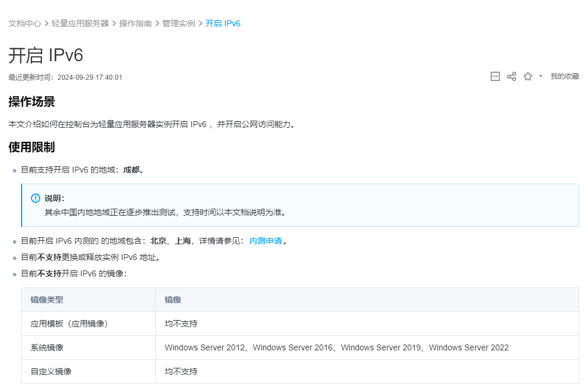Click the 使用限制 heading
The image size is (588, 390).
(x=32, y=147)
